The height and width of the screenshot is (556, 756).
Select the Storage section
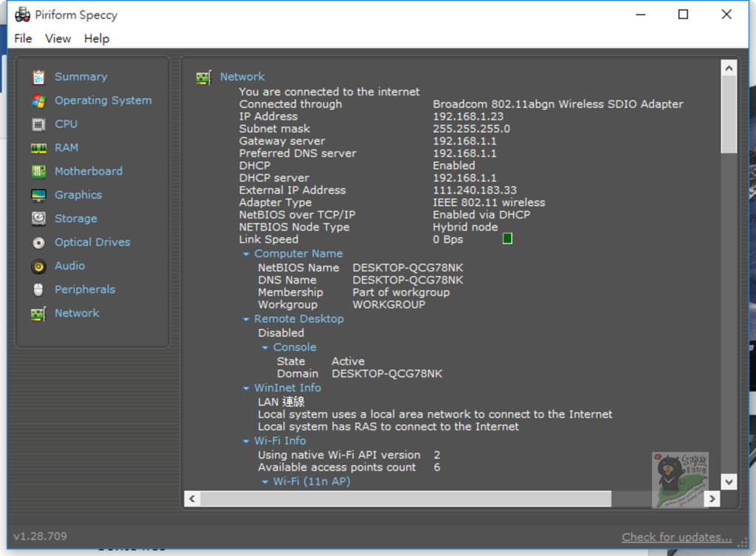click(76, 219)
